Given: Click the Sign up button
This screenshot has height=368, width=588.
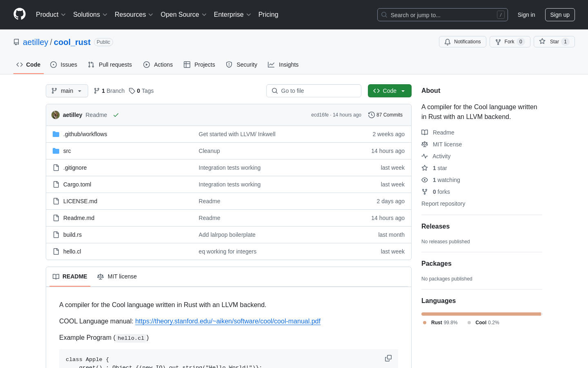Looking at the screenshot, I should tap(560, 15).
